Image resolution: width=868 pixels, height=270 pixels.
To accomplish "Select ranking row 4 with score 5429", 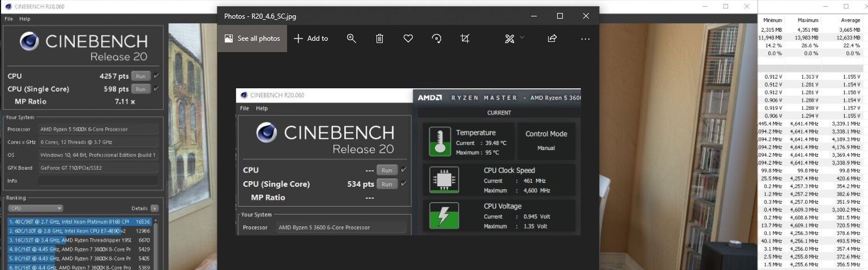I will tap(80, 249).
